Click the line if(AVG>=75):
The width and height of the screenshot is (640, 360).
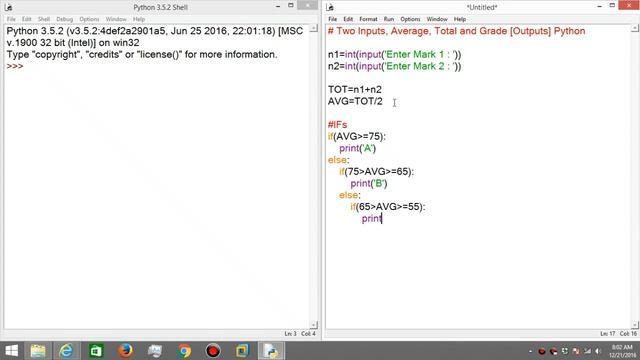pos(357,136)
